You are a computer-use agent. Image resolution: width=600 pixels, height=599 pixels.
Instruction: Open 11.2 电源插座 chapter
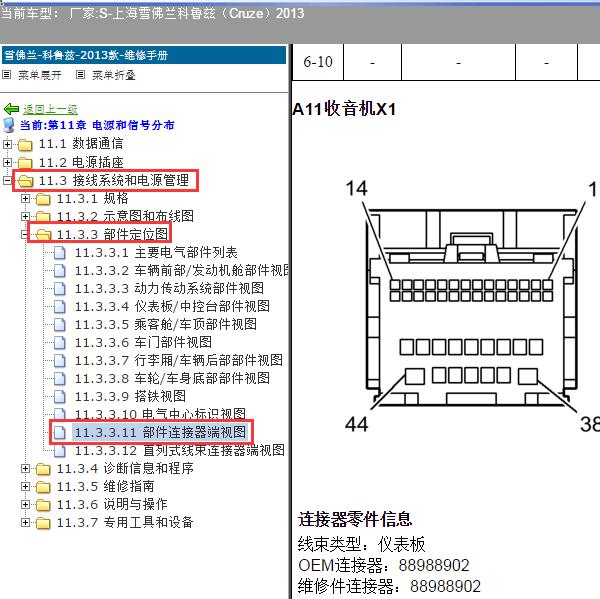coord(81,162)
